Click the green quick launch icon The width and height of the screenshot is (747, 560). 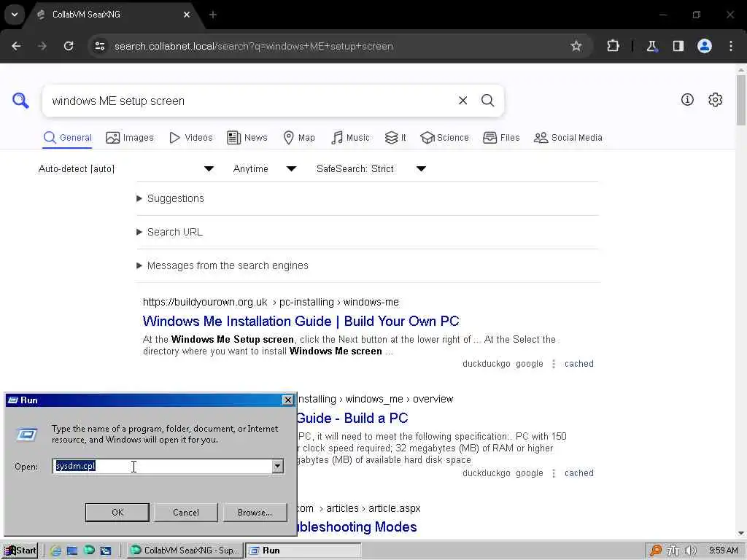89,550
